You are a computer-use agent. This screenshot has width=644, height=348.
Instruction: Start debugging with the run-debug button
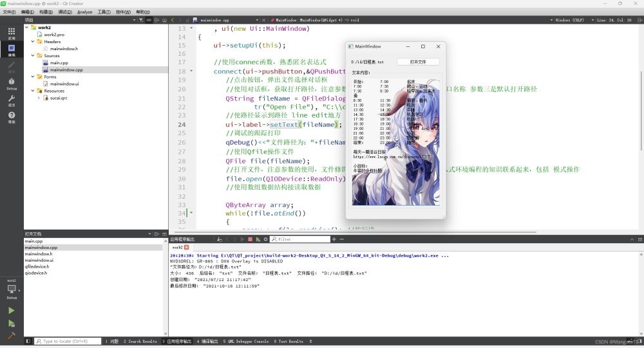pos(12,323)
